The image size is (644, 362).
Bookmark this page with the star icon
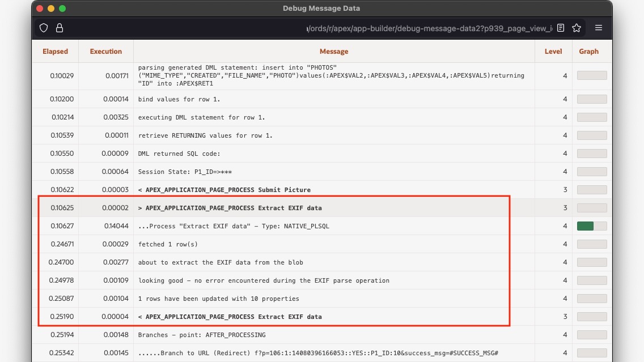tap(576, 27)
